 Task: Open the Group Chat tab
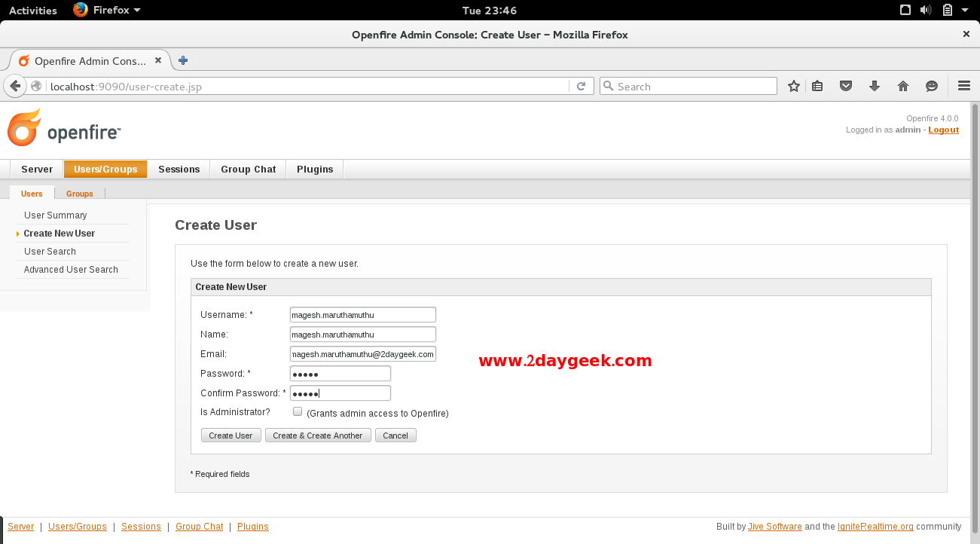[x=249, y=170]
